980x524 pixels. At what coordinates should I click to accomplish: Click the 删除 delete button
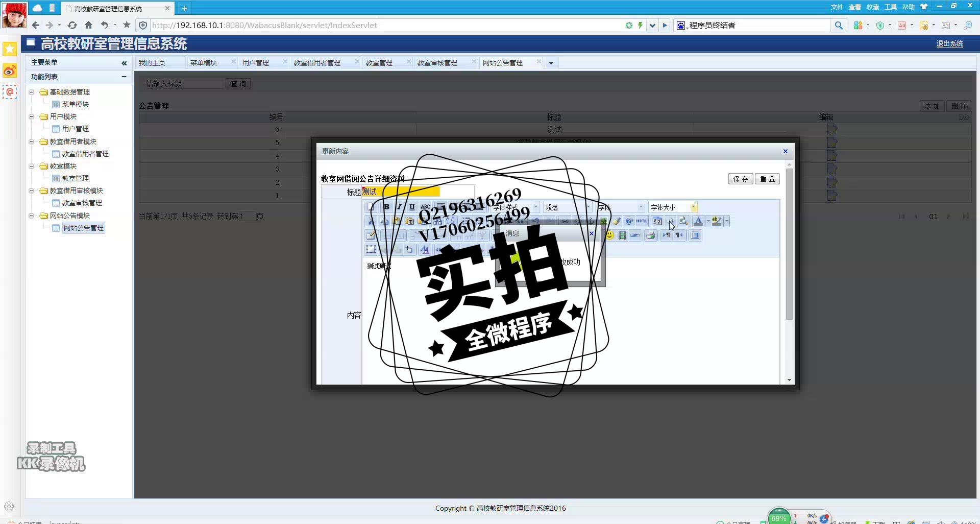959,106
